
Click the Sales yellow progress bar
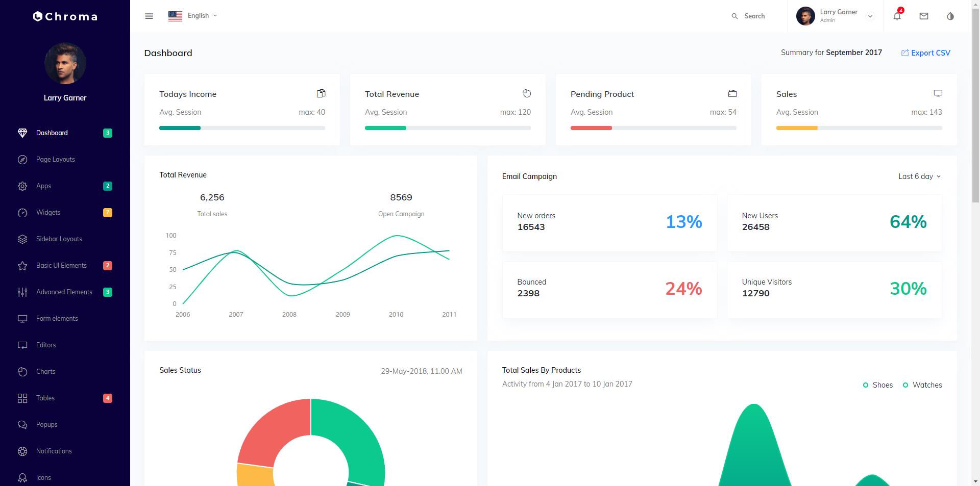(x=797, y=128)
